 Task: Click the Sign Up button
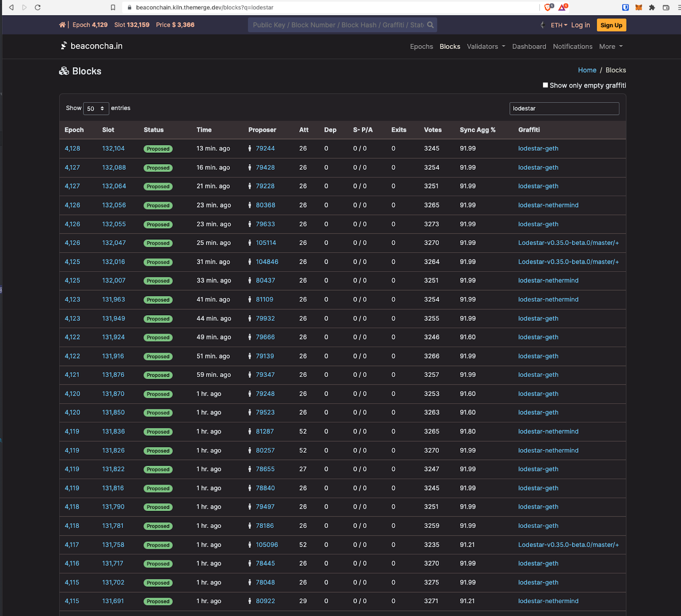point(611,25)
